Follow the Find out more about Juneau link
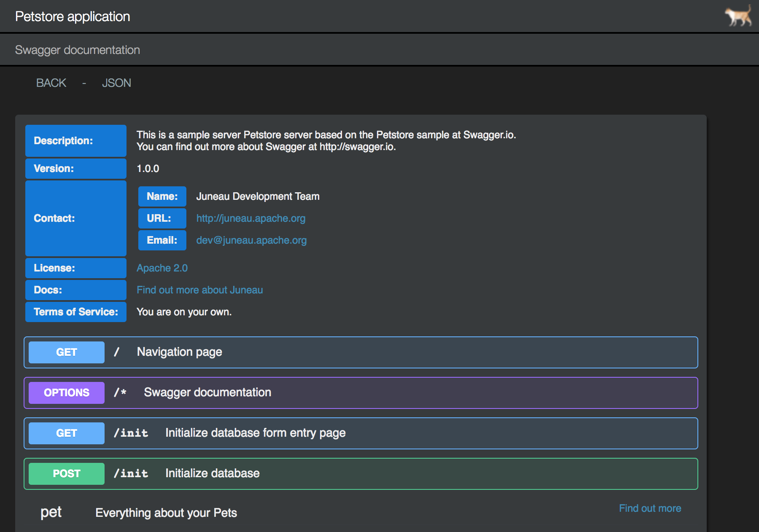759x532 pixels. [199, 290]
